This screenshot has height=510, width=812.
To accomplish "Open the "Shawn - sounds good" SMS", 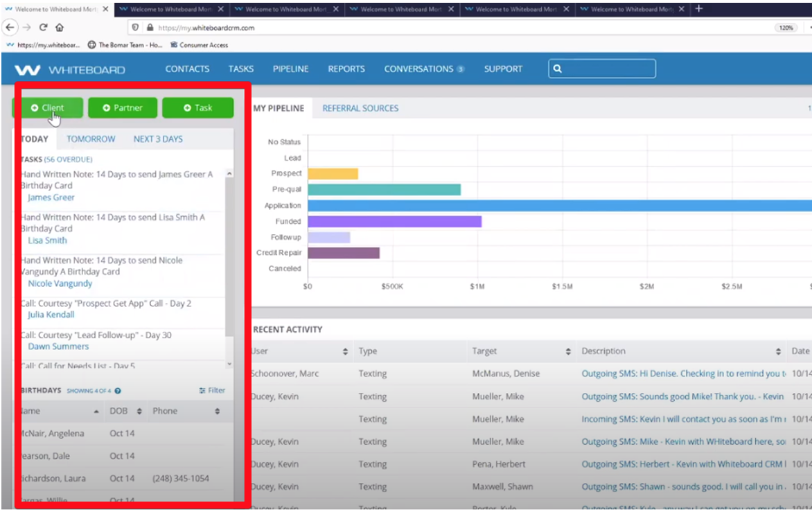I will (x=683, y=486).
